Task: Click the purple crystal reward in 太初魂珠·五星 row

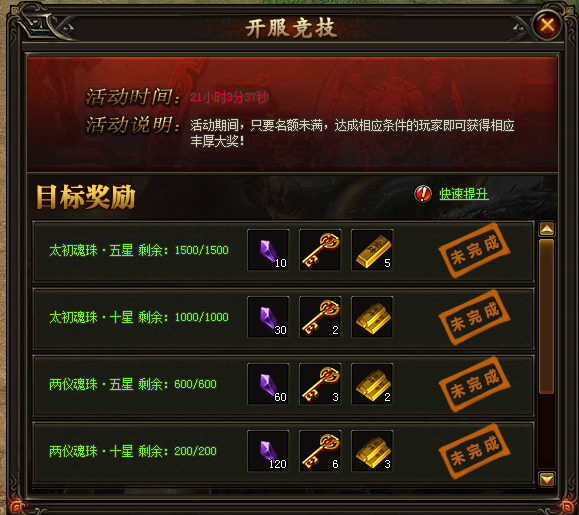Action: [x=268, y=250]
